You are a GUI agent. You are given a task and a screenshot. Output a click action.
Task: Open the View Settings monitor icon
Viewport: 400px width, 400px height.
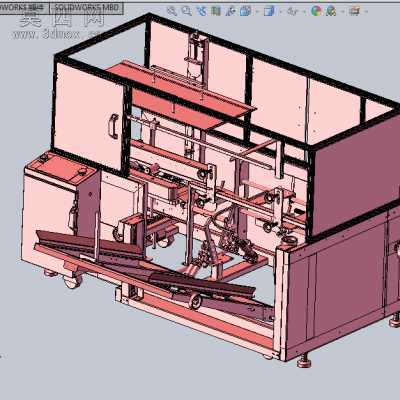pyautogui.click(x=355, y=11)
